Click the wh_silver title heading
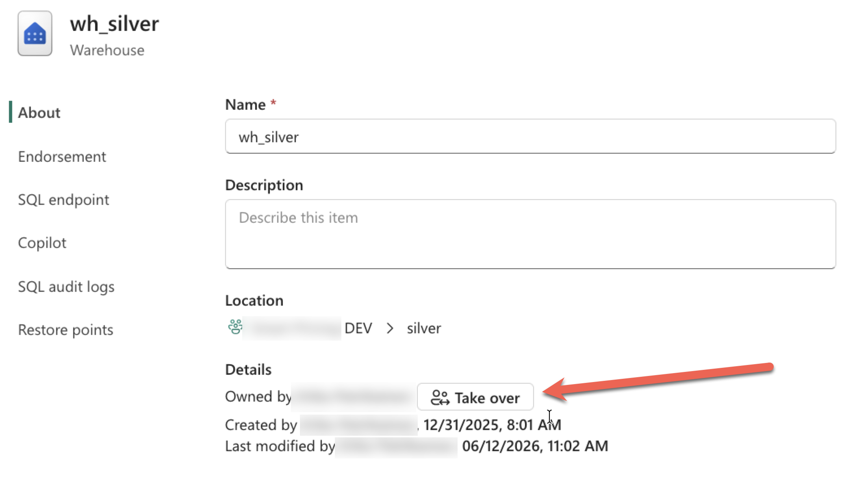Viewport: 868px width, 491px height. 114,24
